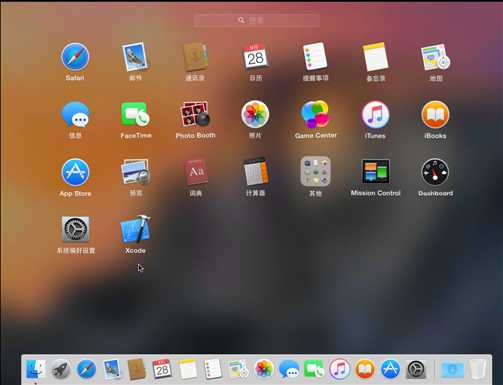Open FaceTime from the Launchpad grid

135,114
